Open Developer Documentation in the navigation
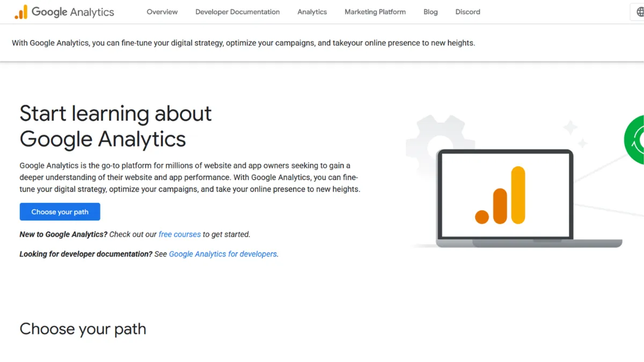Viewport: 644px width, 362px height. point(238,12)
